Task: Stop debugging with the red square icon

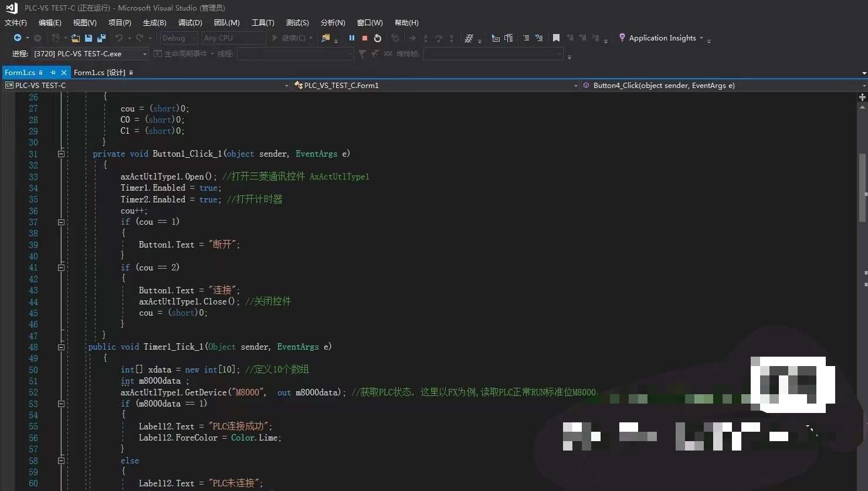Action: (365, 38)
